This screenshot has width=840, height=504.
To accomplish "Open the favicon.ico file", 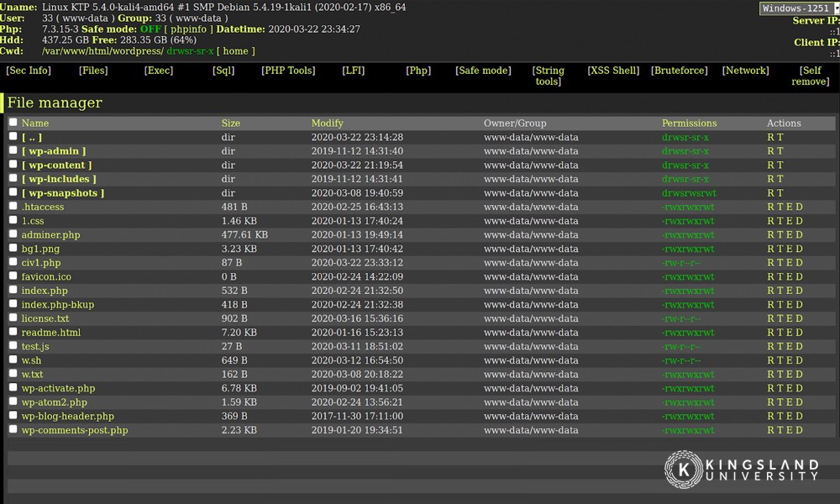I will [46, 276].
